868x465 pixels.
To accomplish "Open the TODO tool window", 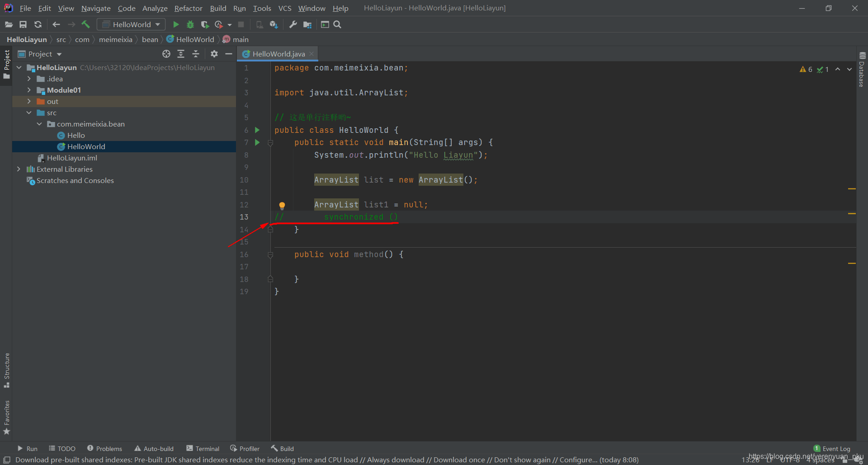I will tap(62, 448).
